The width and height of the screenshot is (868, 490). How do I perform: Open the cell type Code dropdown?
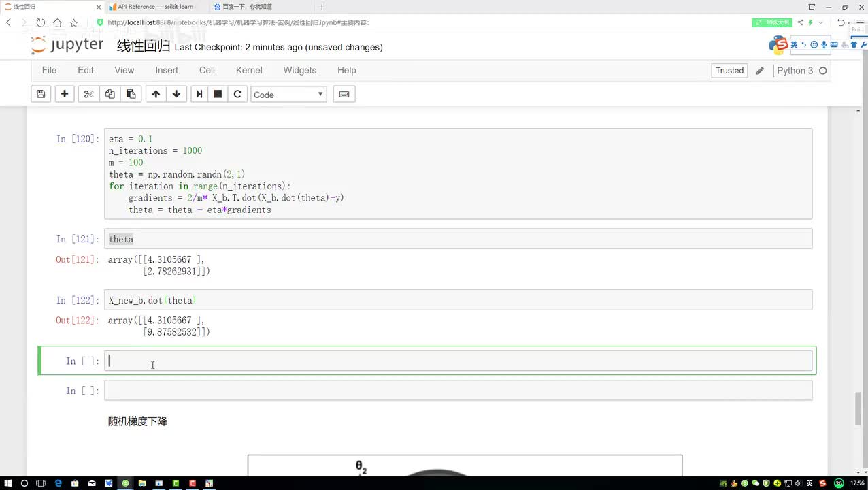pos(288,94)
